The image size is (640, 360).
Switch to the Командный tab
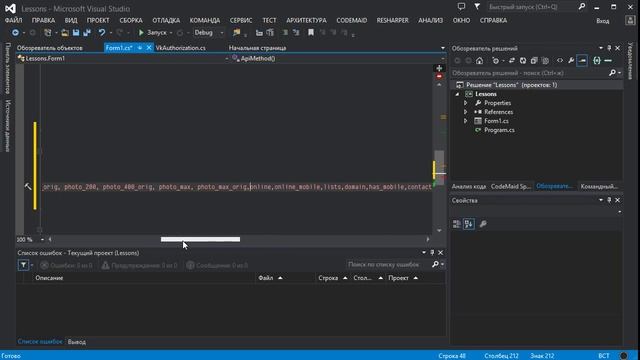tap(599, 187)
